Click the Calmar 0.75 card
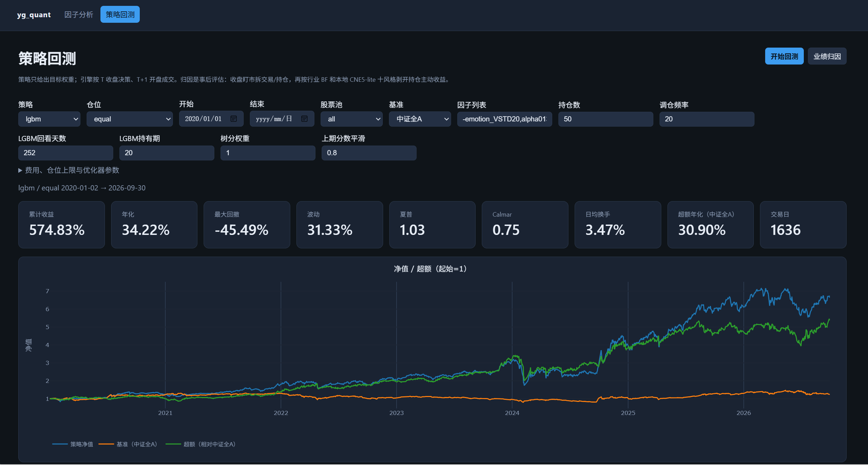The width and height of the screenshot is (868, 465). pos(525,225)
